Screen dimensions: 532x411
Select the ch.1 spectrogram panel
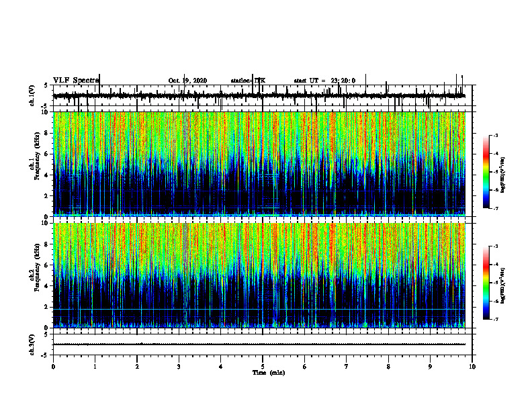pyautogui.click(x=259, y=164)
